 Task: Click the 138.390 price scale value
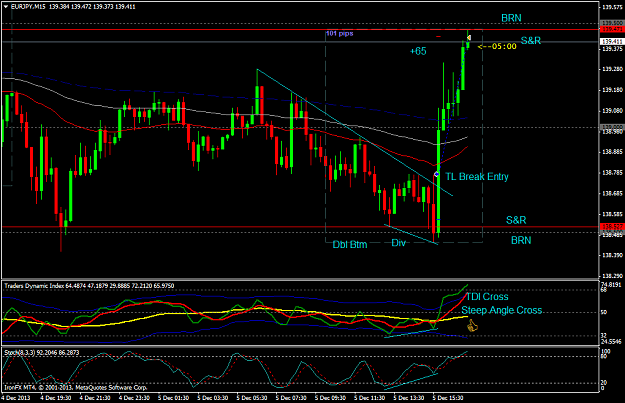pyautogui.click(x=612, y=255)
